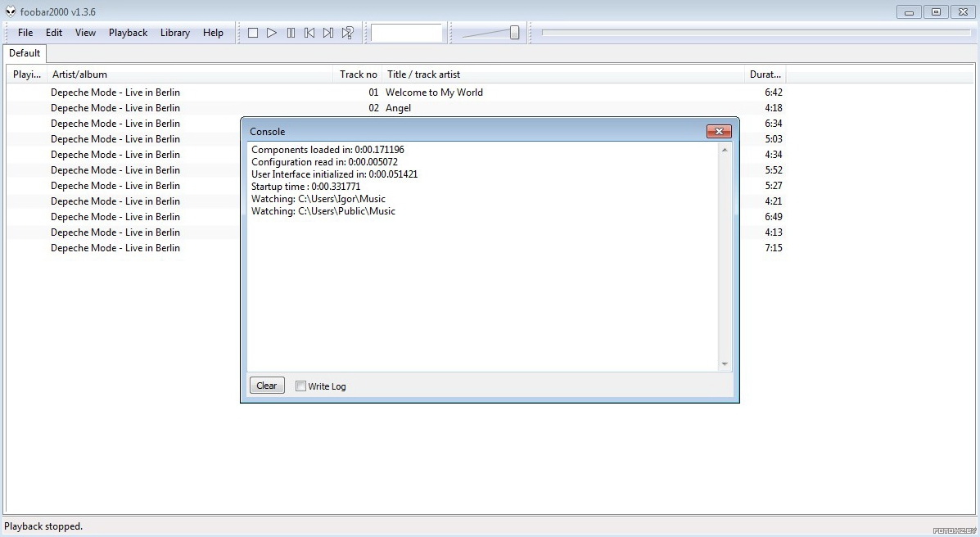This screenshot has height=537, width=980.
Task: Click console scrollbar up arrow
Action: click(x=725, y=150)
